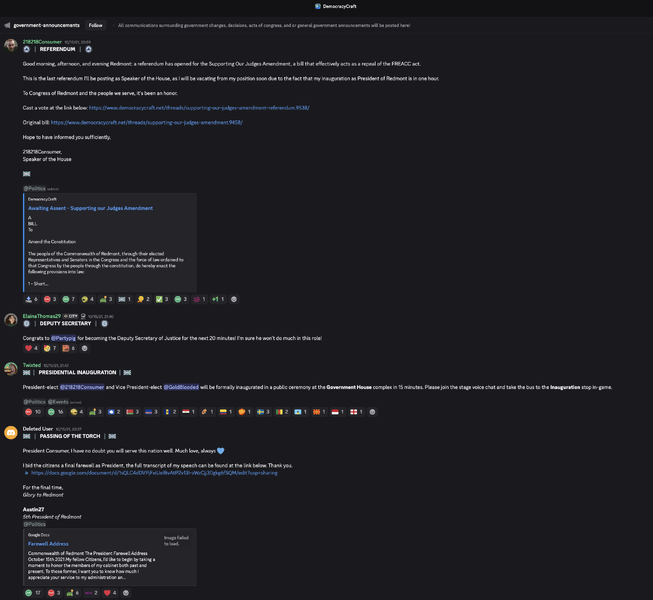Click the ElainaThomas29 username
Image resolution: width=653 pixels, height=600 pixels.
(42, 316)
